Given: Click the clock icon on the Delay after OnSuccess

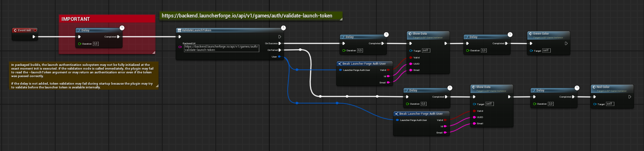Looking at the screenshot, I should [x=386, y=34].
